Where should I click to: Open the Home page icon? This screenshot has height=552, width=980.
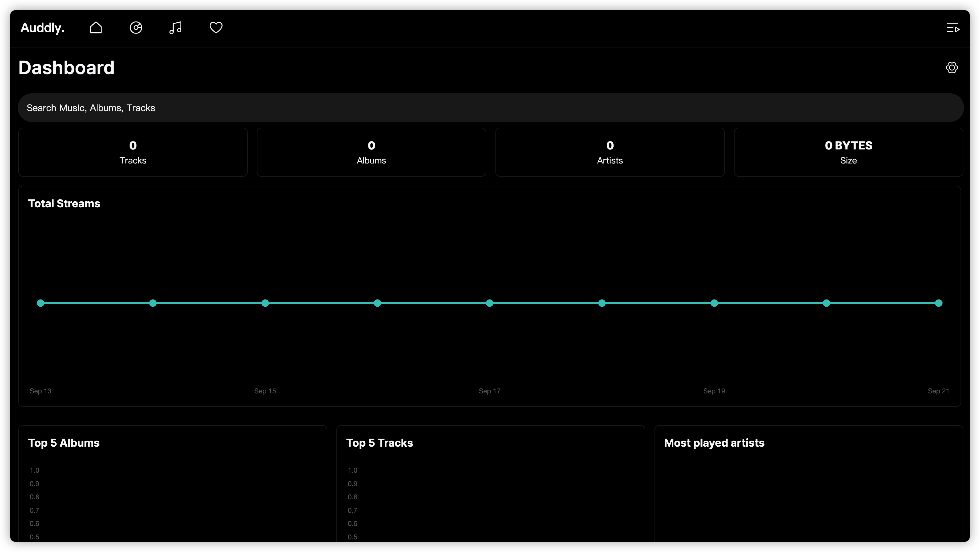point(96,28)
